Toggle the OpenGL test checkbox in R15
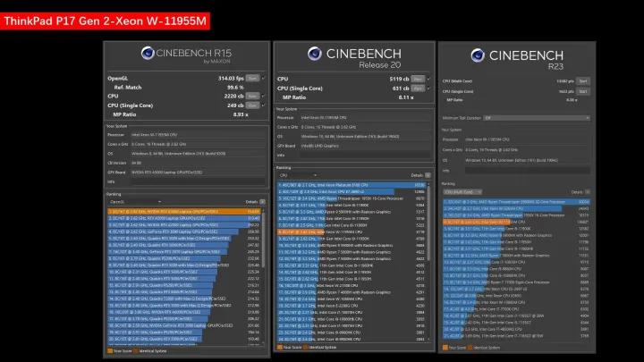The image size is (644, 362). tap(264, 78)
